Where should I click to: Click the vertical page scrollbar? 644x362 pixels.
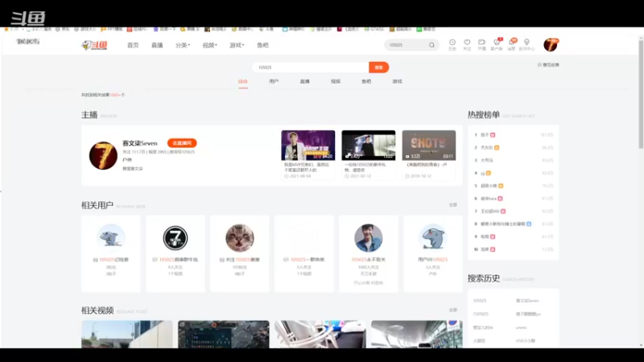[641, 93]
